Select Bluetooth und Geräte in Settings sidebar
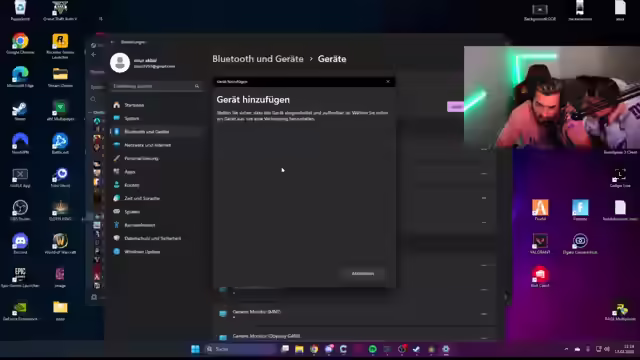Screen dimensions: 640x360 tap(156, 131)
